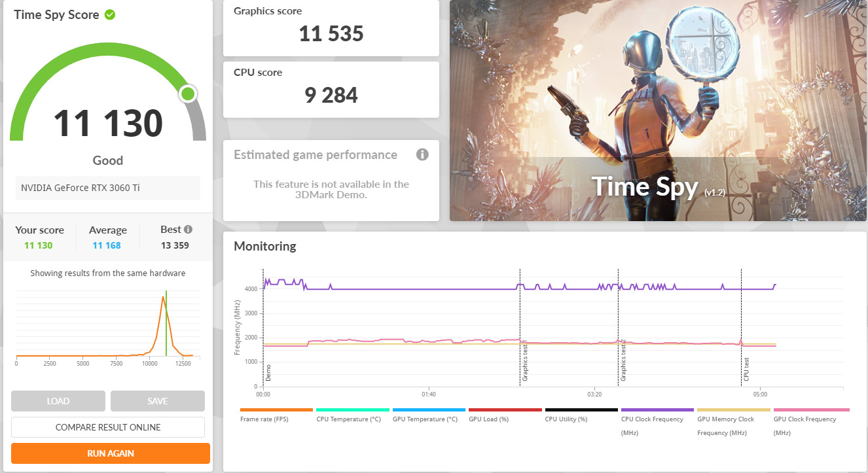Click the CPU score value 9 284
The height and width of the screenshot is (473, 868).
pos(331,96)
